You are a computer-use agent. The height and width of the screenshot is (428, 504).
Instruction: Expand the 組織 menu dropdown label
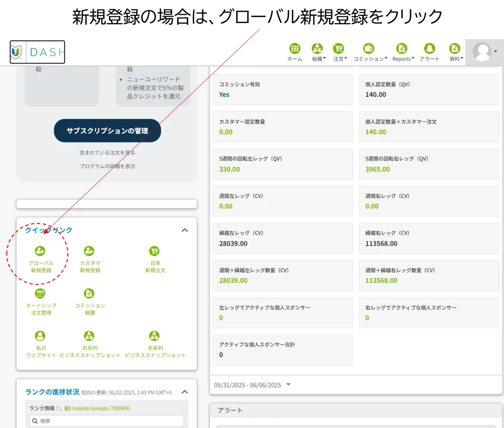pyautogui.click(x=318, y=59)
